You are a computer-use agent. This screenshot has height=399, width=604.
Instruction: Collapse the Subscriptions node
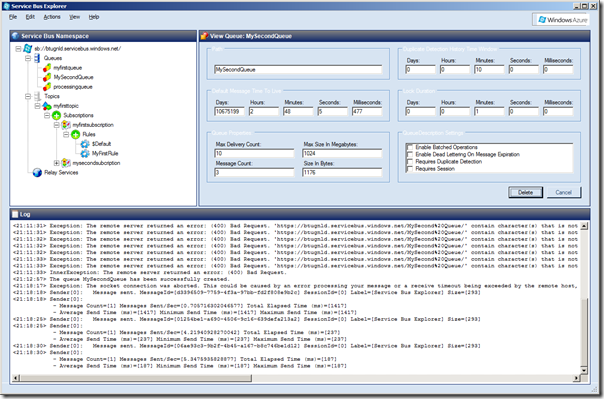47,116
